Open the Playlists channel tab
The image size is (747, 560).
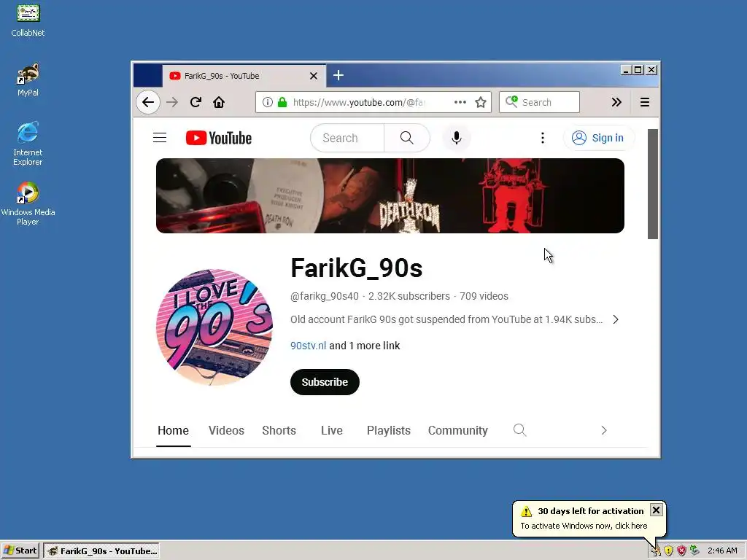tap(388, 430)
